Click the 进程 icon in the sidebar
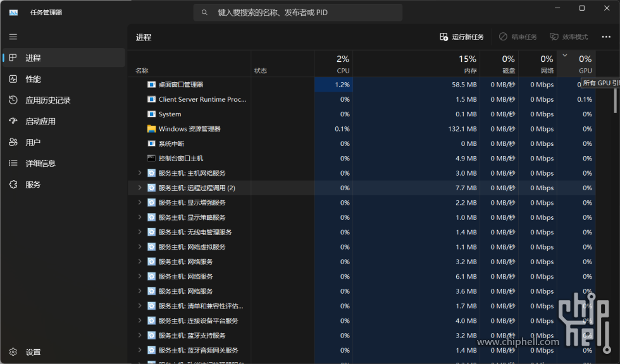The width and height of the screenshot is (620, 364). pos(13,58)
